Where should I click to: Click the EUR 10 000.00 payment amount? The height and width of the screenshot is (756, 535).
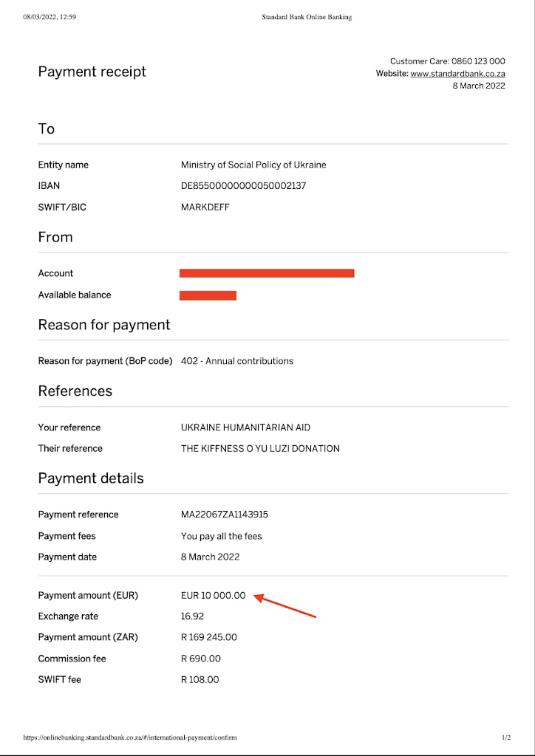point(213,596)
